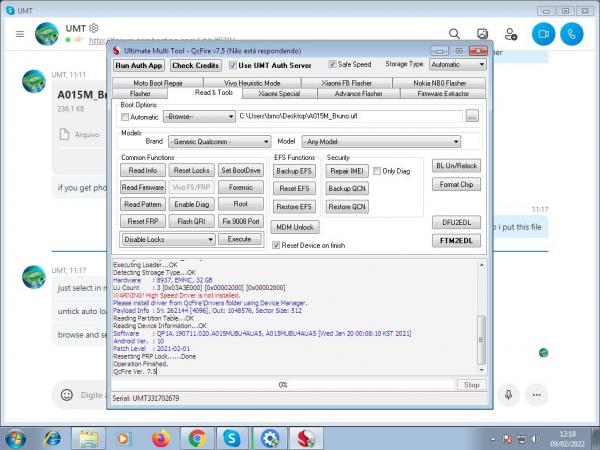Start a Skype video call

(x=543, y=34)
